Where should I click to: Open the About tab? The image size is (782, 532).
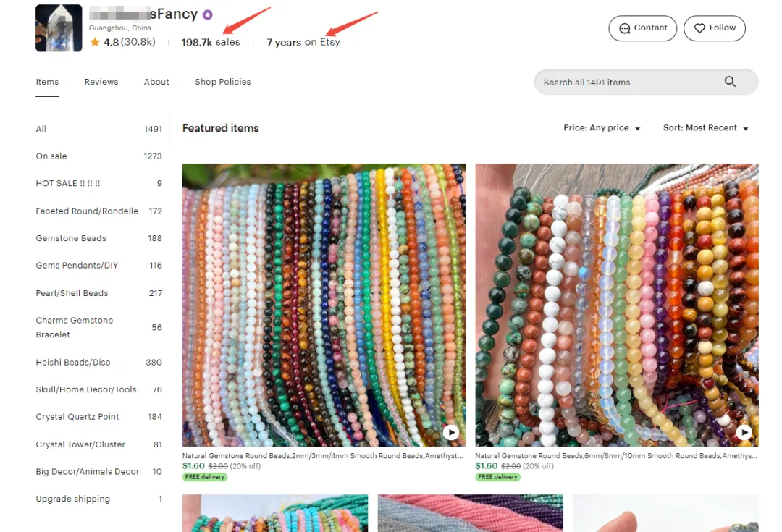coord(156,82)
